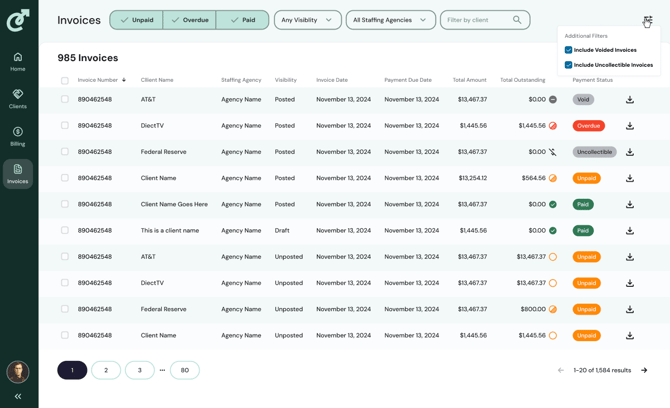
Task: Download the AT&T Void invoice
Action: [x=630, y=100]
